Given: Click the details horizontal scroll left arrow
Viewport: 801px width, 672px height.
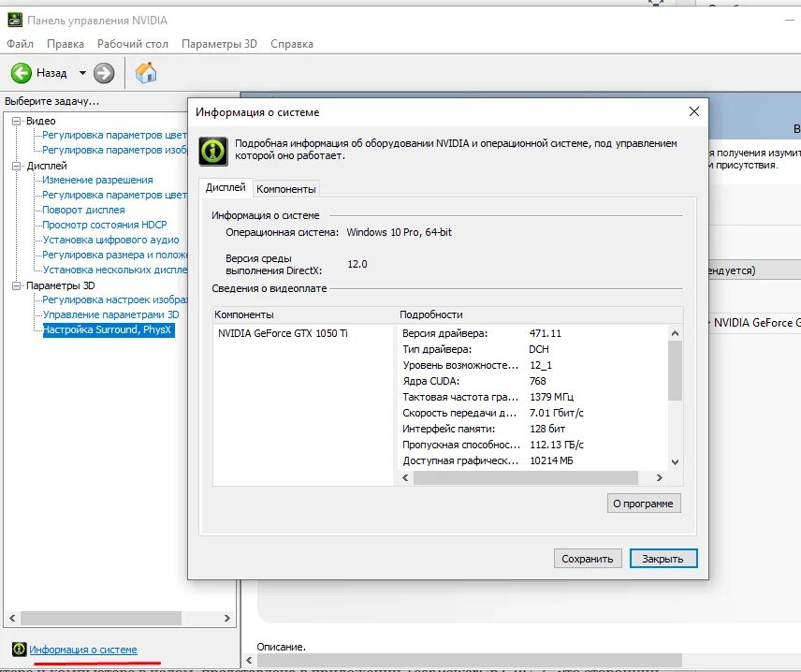Looking at the screenshot, I should point(405,478).
